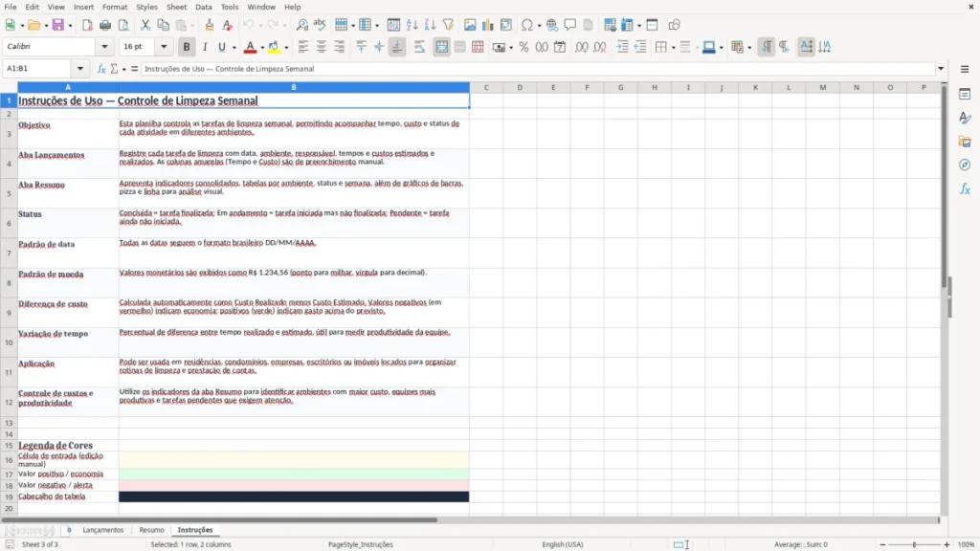Run the Spelling check icon

point(320,25)
